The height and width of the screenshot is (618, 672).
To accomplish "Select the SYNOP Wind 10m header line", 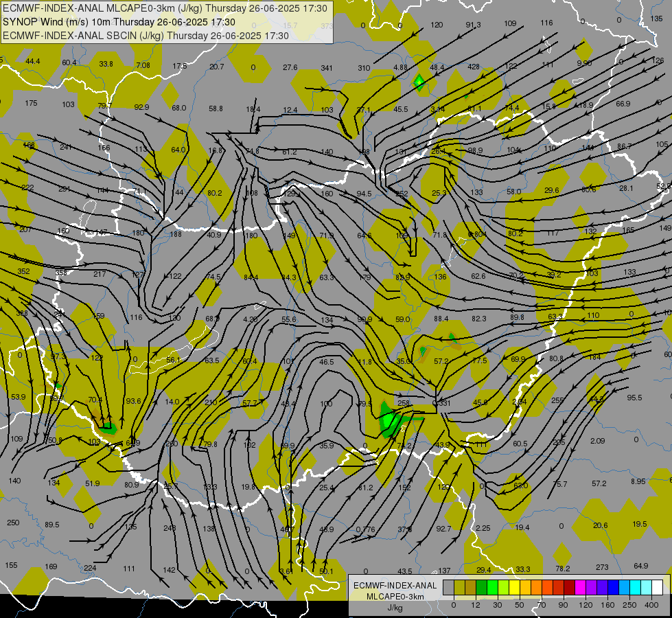I will pyautogui.click(x=119, y=22).
